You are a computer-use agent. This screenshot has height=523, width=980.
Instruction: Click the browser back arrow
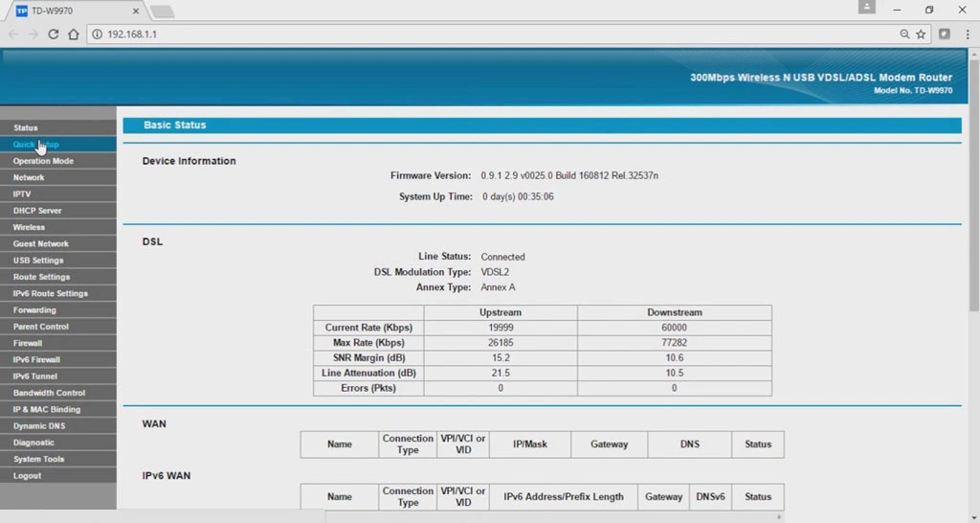coord(13,34)
